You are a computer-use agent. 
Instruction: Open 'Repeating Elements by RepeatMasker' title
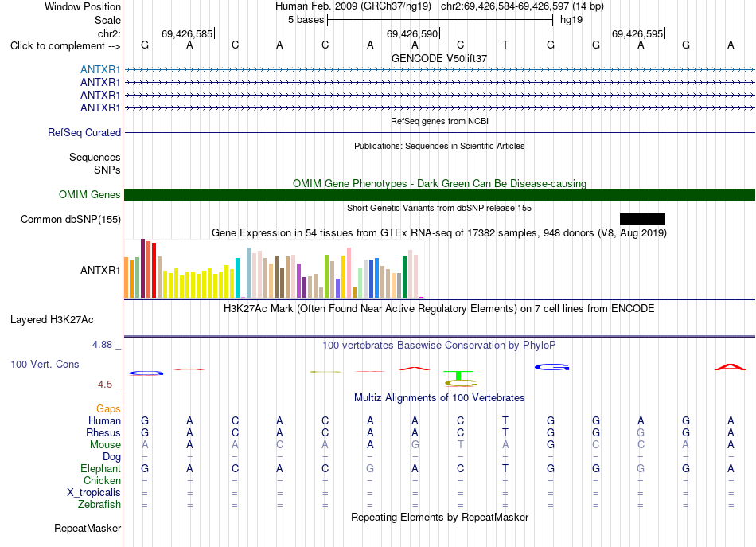point(439,518)
